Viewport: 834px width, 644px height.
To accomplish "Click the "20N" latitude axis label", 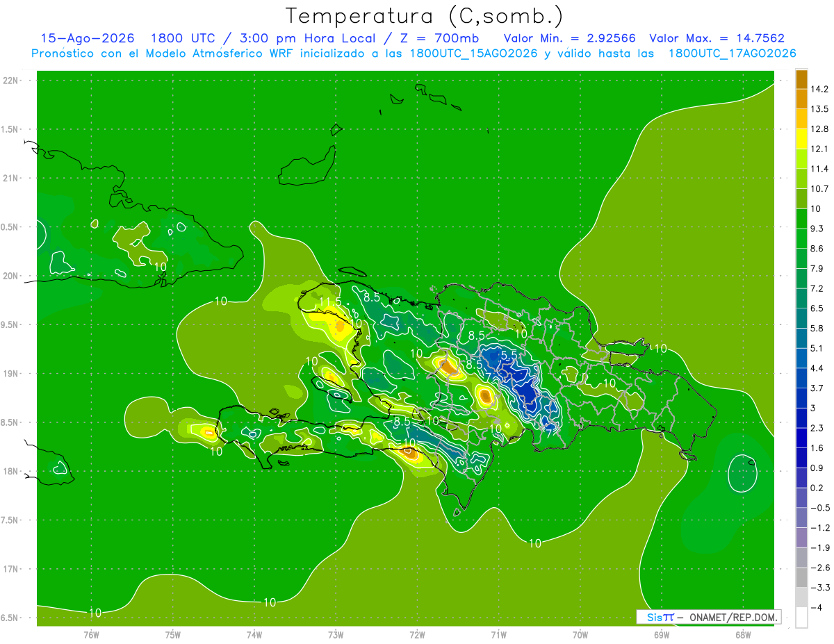I will tap(12, 276).
